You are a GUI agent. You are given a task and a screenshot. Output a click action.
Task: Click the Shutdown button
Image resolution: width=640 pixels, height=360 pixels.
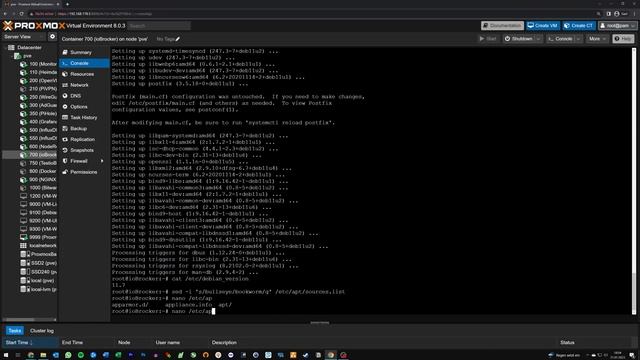518,39
